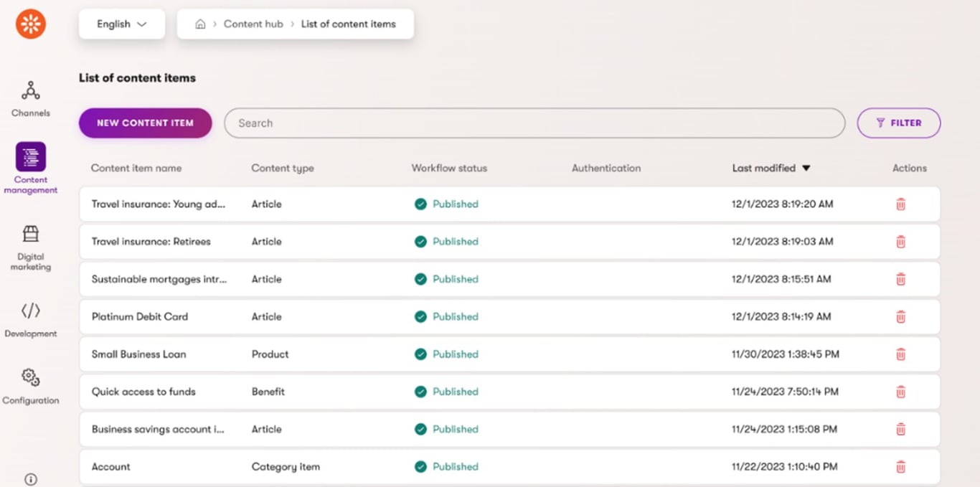
Task: Click the home icon in the breadcrumb
Action: coord(200,24)
